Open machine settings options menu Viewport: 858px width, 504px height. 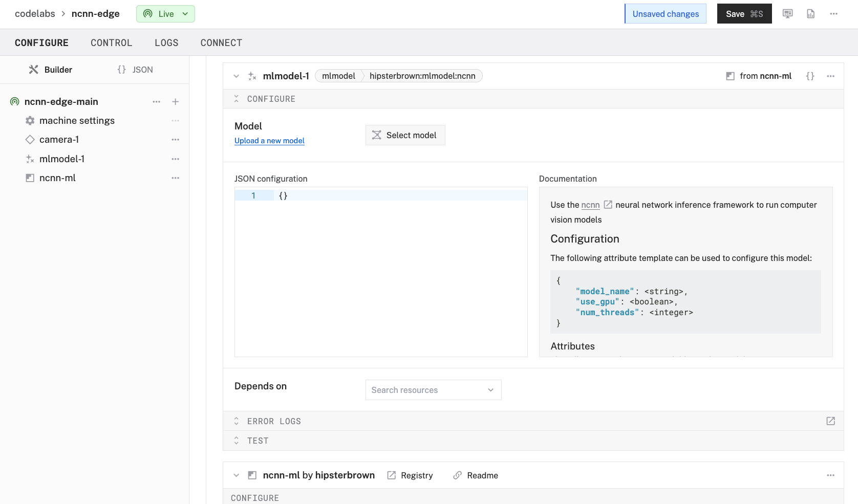176,121
